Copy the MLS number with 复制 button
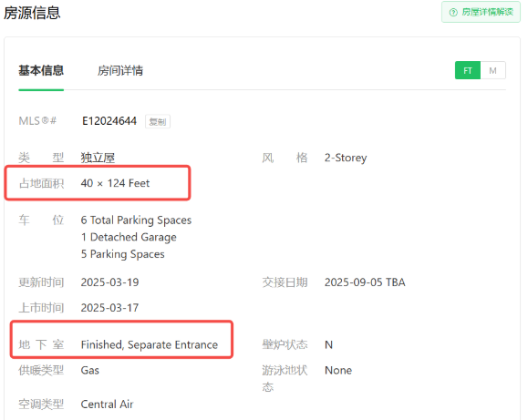This screenshot has width=528, height=420. click(158, 121)
